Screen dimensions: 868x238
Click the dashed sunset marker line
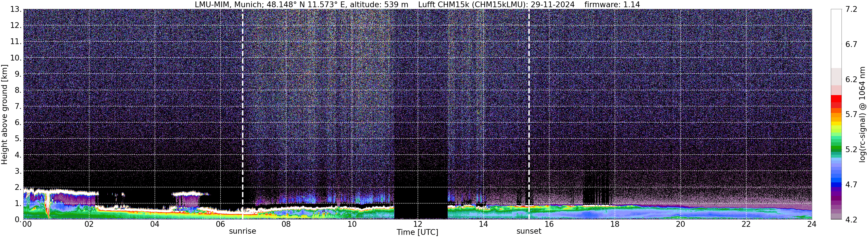(529, 114)
